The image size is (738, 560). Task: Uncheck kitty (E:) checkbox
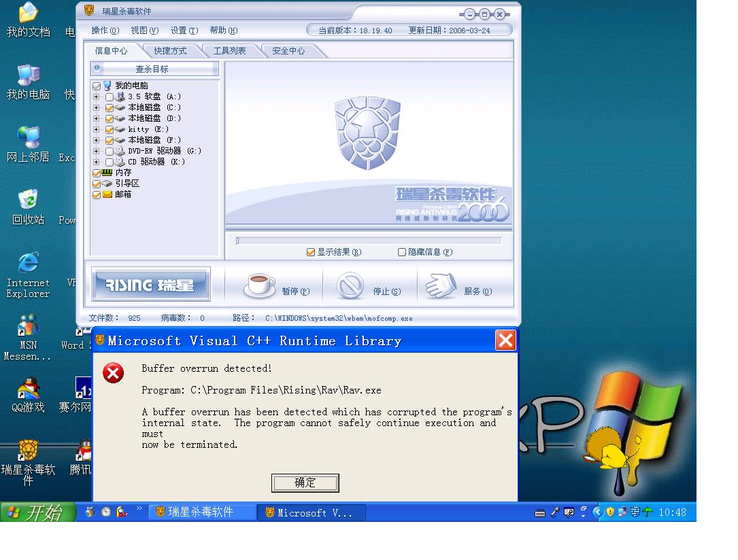click(x=110, y=129)
